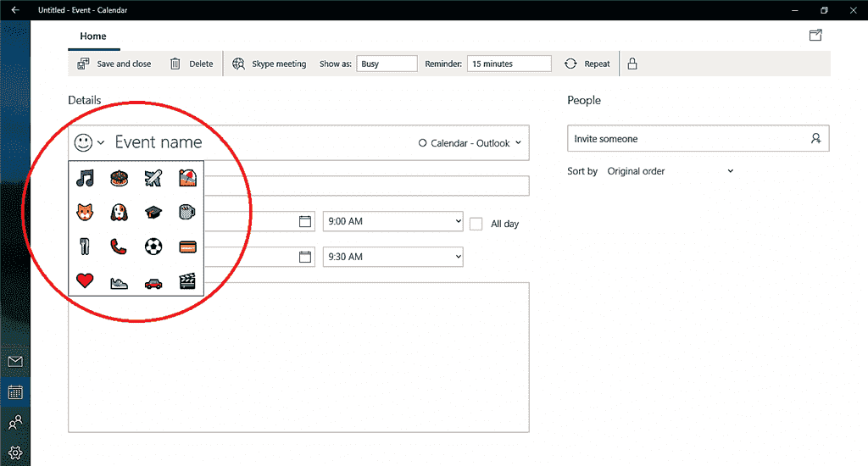Image resolution: width=868 pixels, height=466 pixels.
Task: Choose the coffee mug event icon
Action: pyautogui.click(x=187, y=212)
